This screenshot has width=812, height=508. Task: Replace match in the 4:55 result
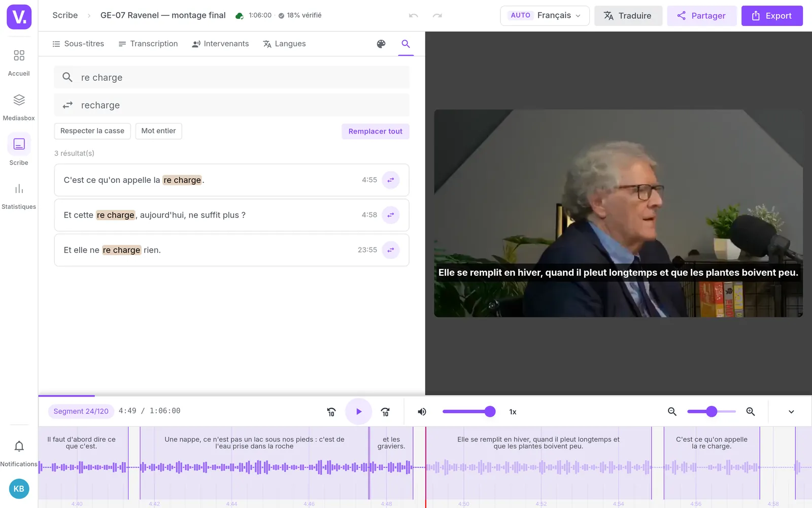391,180
